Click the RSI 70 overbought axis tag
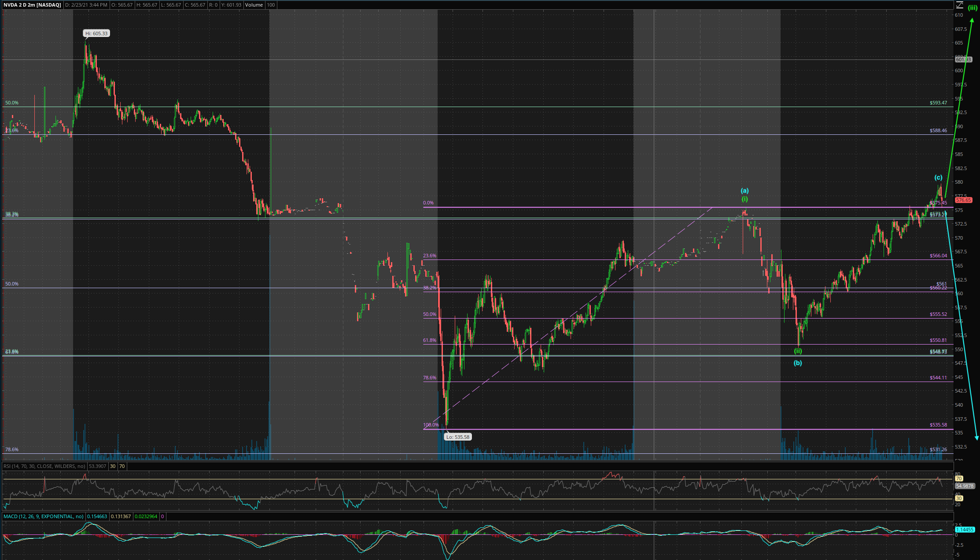The height and width of the screenshot is (560, 980). point(959,478)
